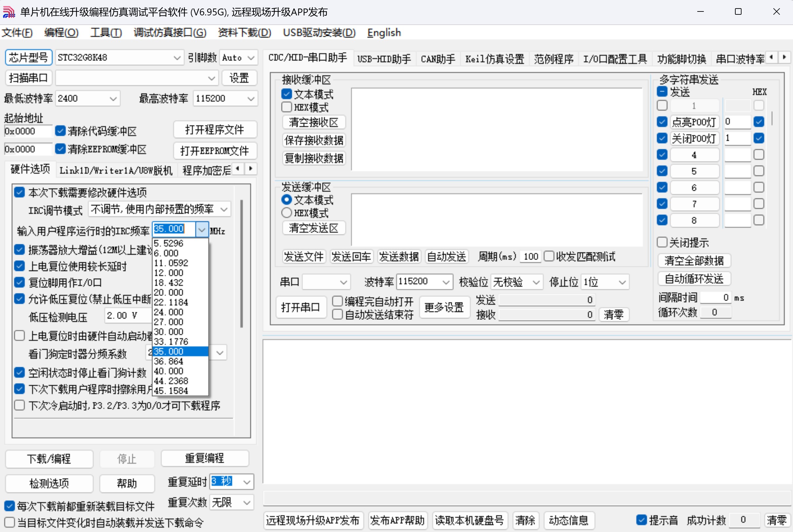Open 停止位 1位 dropdown
This screenshot has height=532, width=793.
point(622,282)
